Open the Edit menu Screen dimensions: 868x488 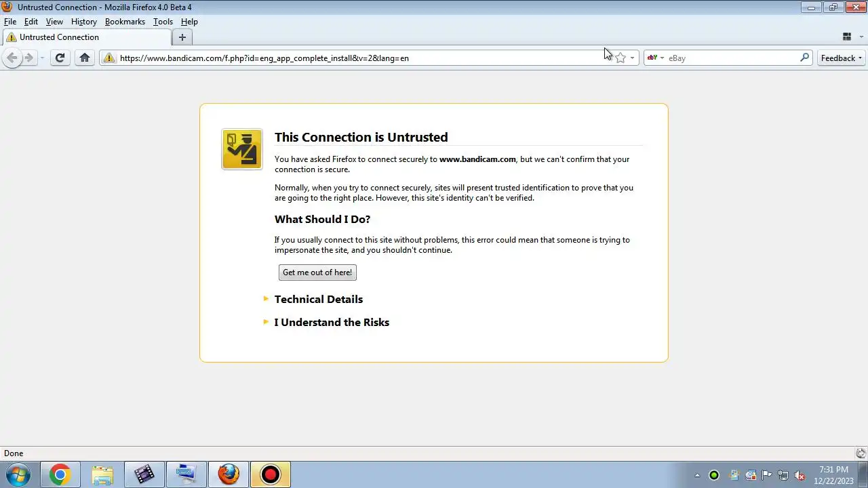(x=31, y=22)
